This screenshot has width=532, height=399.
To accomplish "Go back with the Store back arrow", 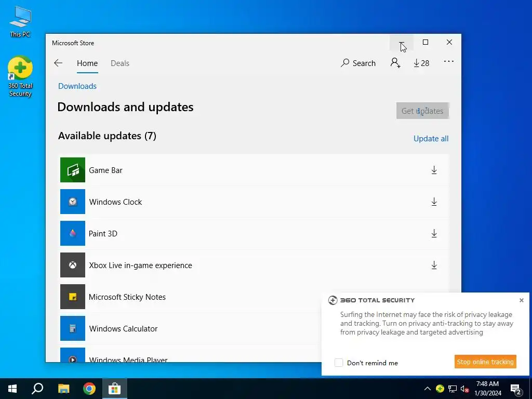I will [x=58, y=63].
